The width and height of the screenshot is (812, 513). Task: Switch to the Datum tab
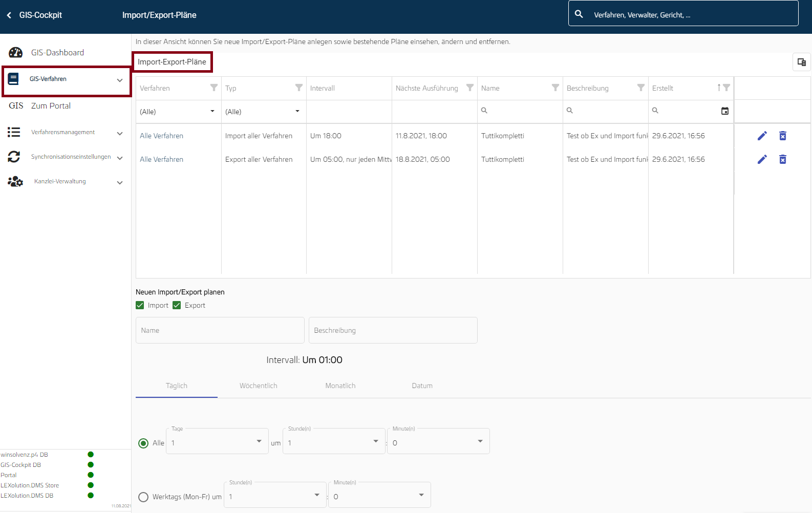422,386
